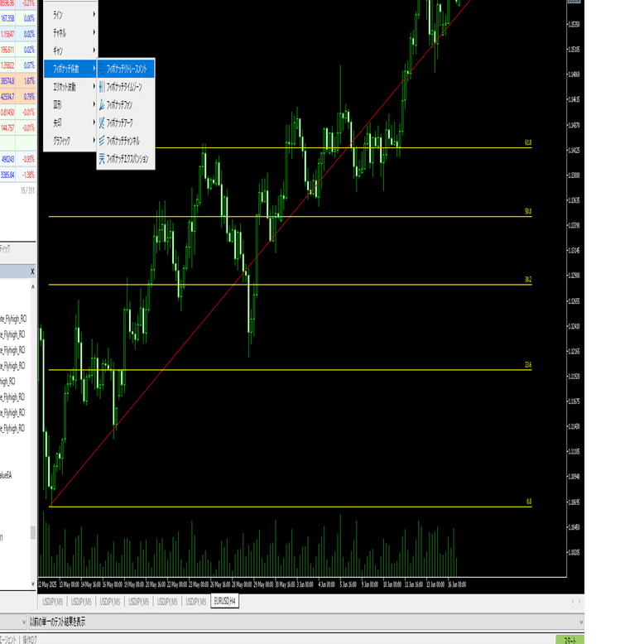Image resolution: width=644 pixels, height=644 pixels.
Task: Open the ギャン (Gann) submenu
Action: pos(70,50)
